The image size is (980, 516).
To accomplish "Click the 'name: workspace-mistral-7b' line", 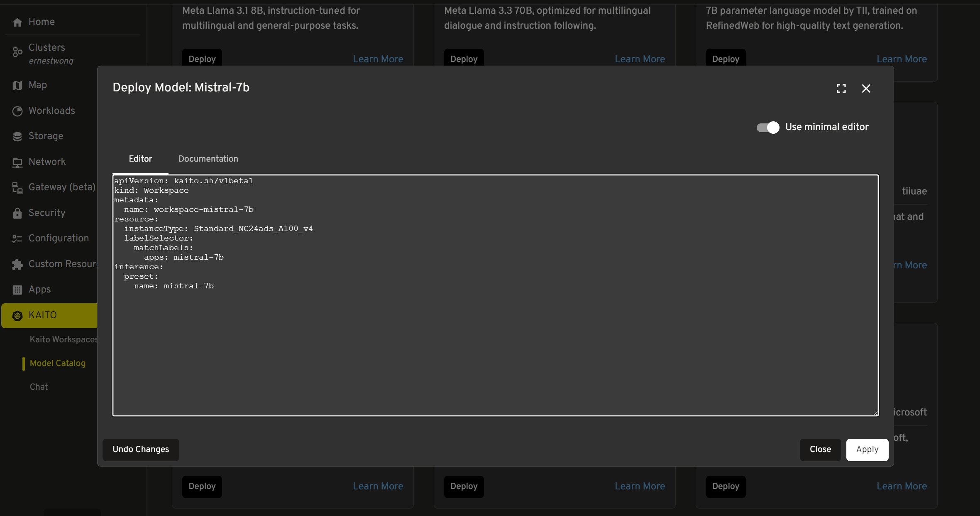I will tap(189, 210).
